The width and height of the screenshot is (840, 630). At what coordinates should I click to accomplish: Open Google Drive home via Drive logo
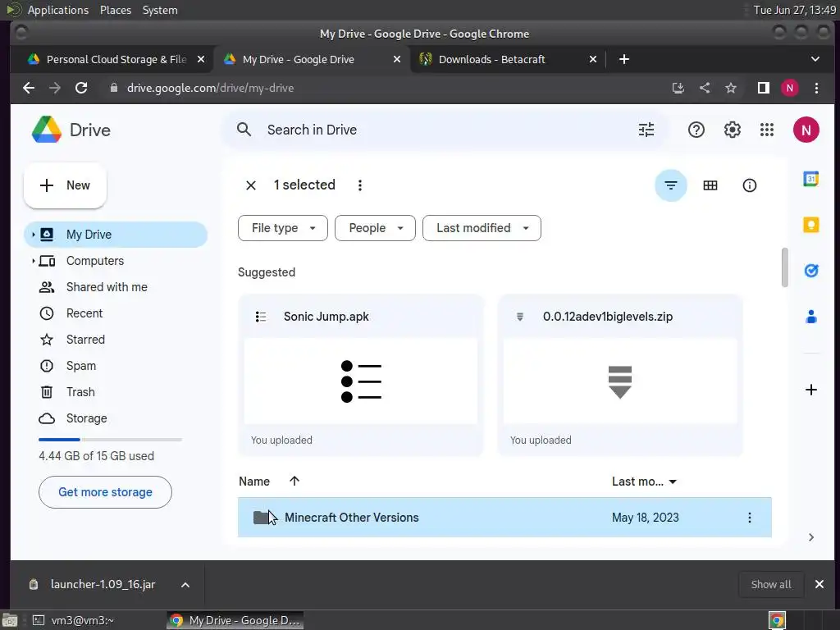[x=71, y=130]
